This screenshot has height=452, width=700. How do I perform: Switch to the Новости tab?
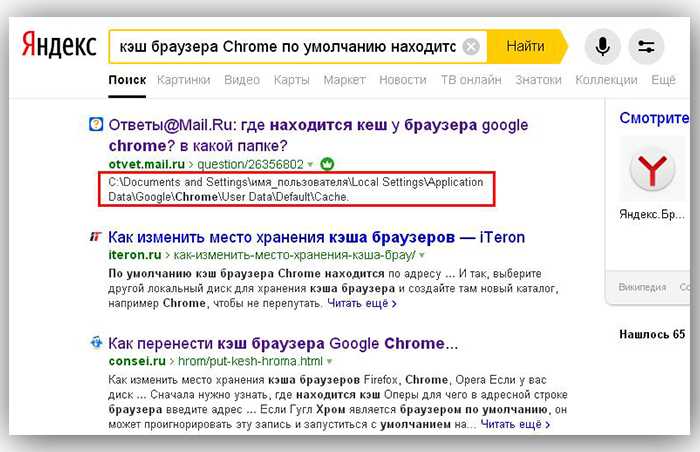(403, 80)
